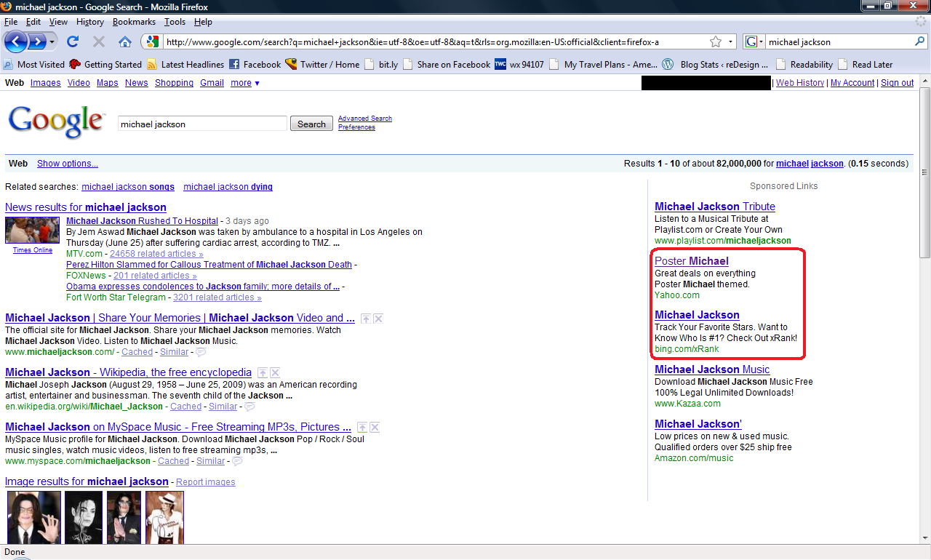Promote the Wikipedia result with the up-arrow icon
Image resolution: width=931 pixels, height=560 pixels.
pyautogui.click(x=262, y=372)
